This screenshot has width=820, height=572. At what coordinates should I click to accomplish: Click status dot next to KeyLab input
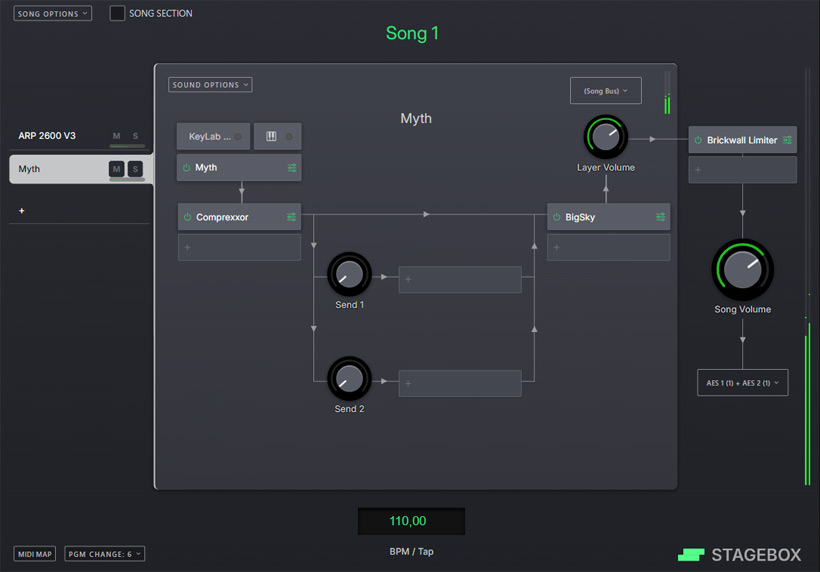238,137
